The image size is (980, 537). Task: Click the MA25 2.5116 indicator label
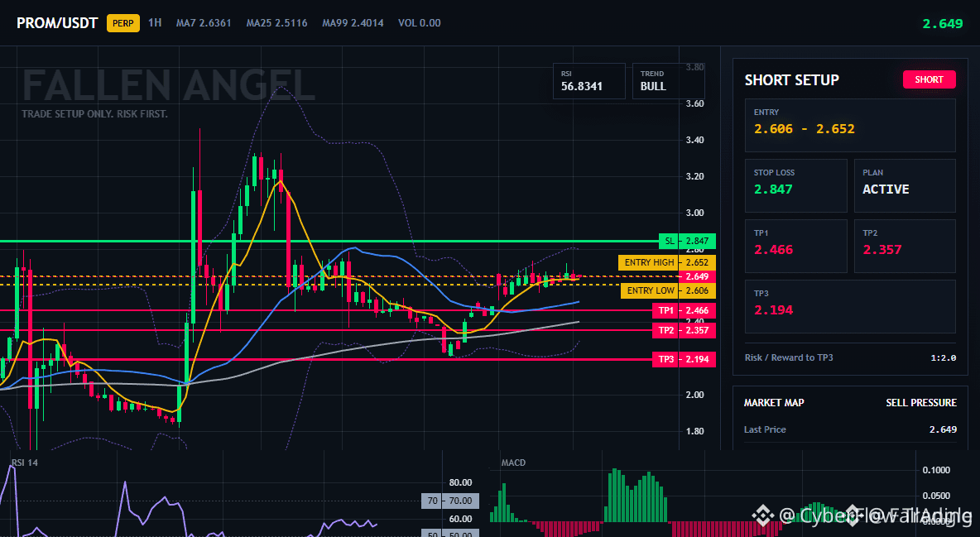[277, 23]
